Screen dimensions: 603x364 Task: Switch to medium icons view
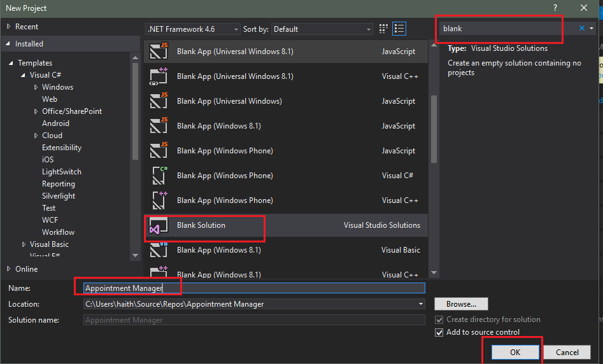point(383,29)
